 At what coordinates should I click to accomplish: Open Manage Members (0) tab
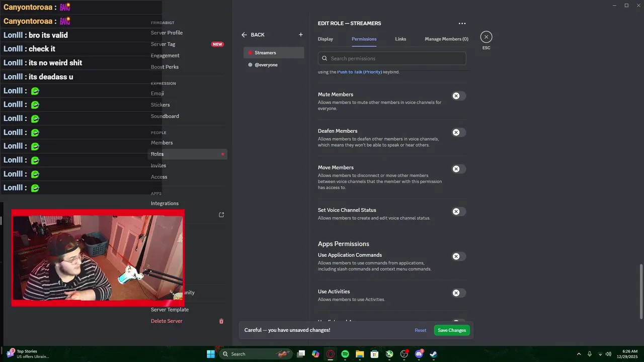click(x=446, y=39)
